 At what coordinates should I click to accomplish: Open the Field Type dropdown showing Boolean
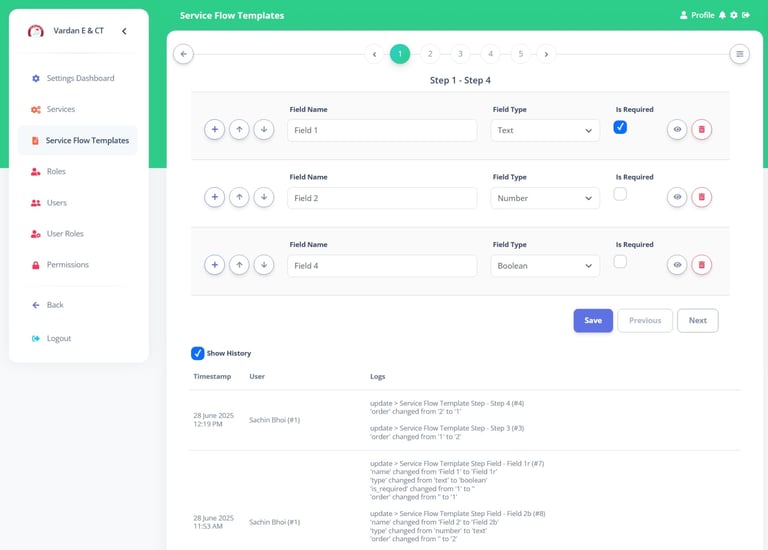[x=545, y=266]
